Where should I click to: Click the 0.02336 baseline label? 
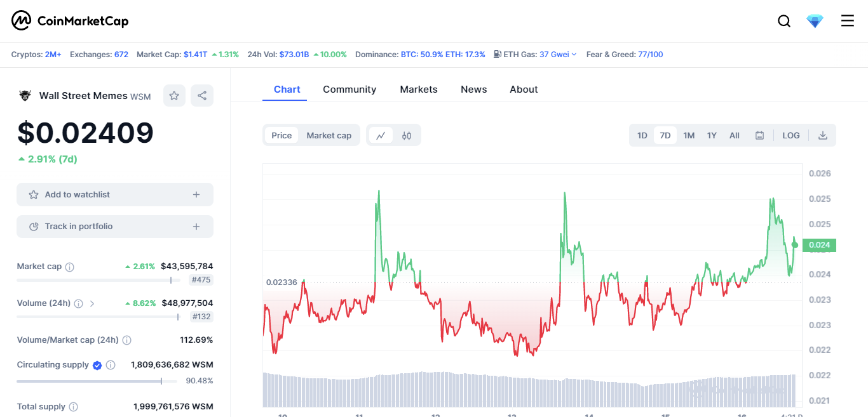281,282
